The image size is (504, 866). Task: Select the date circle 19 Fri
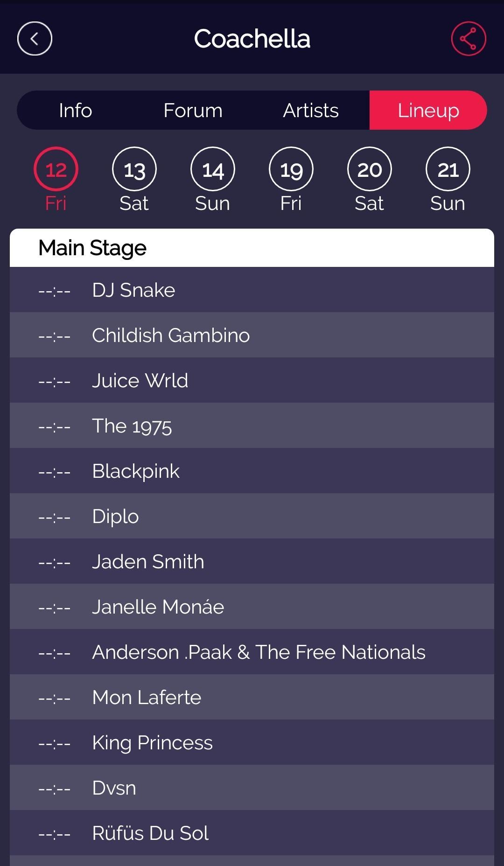point(291,170)
